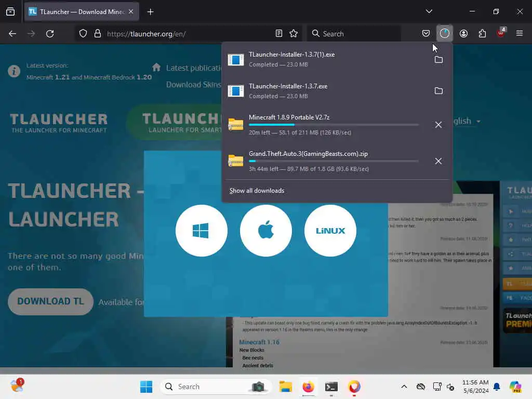The height and width of the screenshot is (399, 532).
Task: Open a new tab with plus button
Action: 150,12
